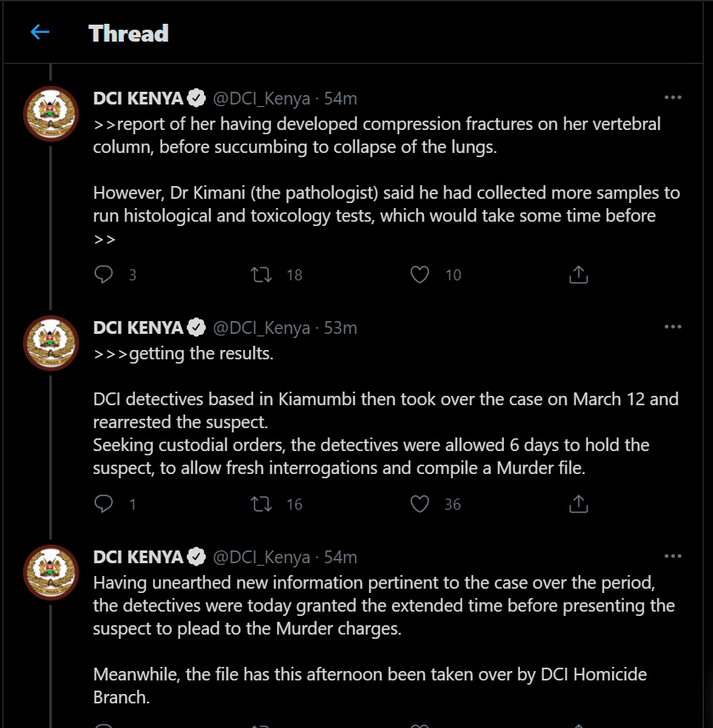This screenshot has height=728, width=713.
Task: Open the DCI KENYA profile avatar
Action: [50, 113]
